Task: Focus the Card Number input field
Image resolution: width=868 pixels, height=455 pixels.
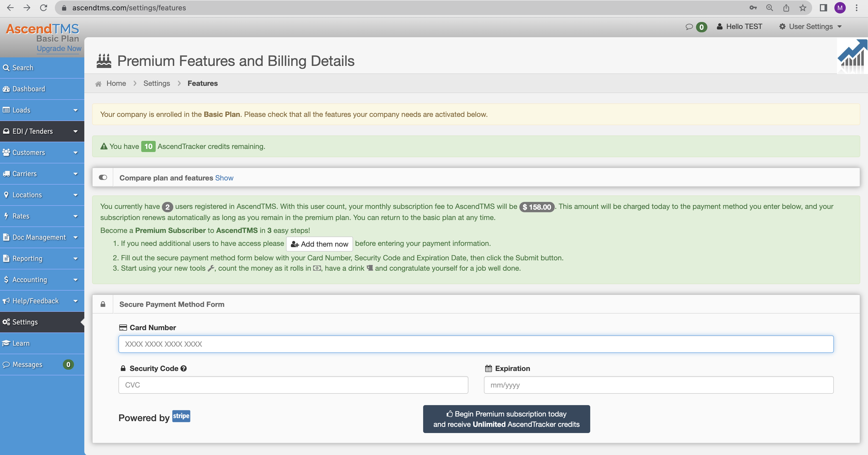Action: tap(476, 344)
